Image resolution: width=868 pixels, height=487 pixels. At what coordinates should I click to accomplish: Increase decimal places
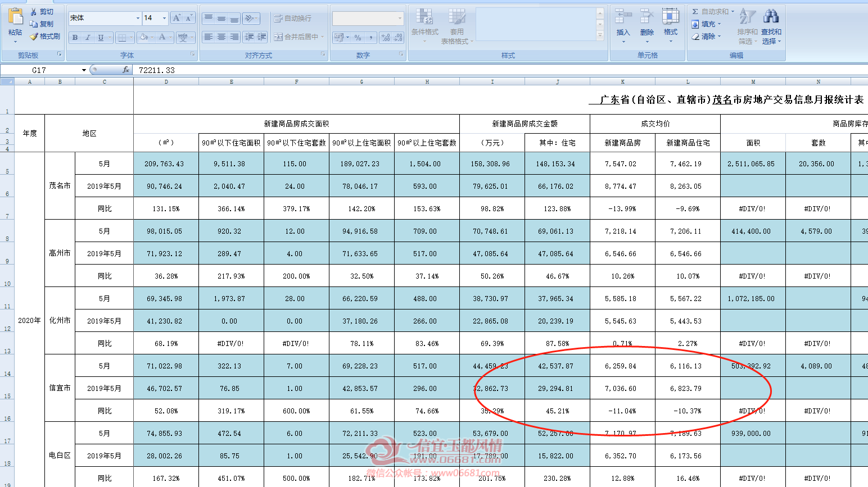(386, 38)
